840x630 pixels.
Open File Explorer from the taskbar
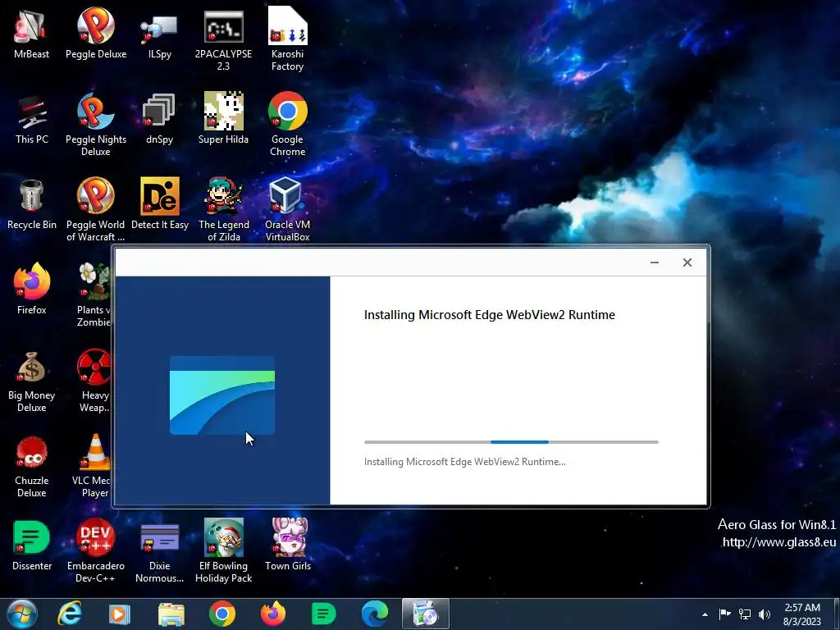171,614
